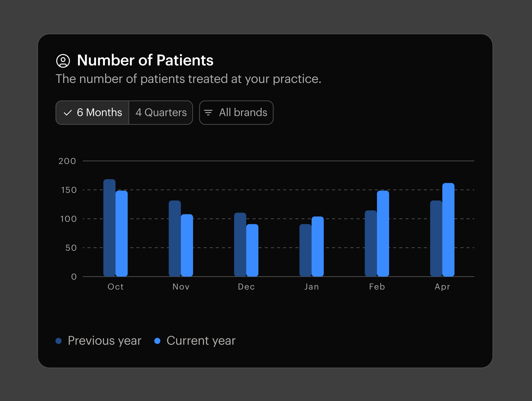The width and height of the screenshot is (532, 401).
Task: Select the Nov current year bar
Action: [187, 245]
